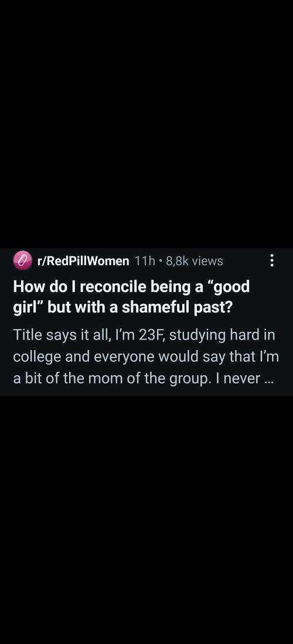Screen dimensions: 293x644
Task: Open the pink pill subreddit avatar
Action: [x=23, y=261]
